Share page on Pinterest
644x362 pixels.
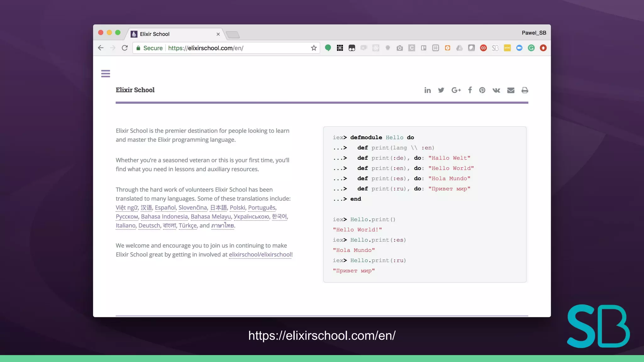482,90
